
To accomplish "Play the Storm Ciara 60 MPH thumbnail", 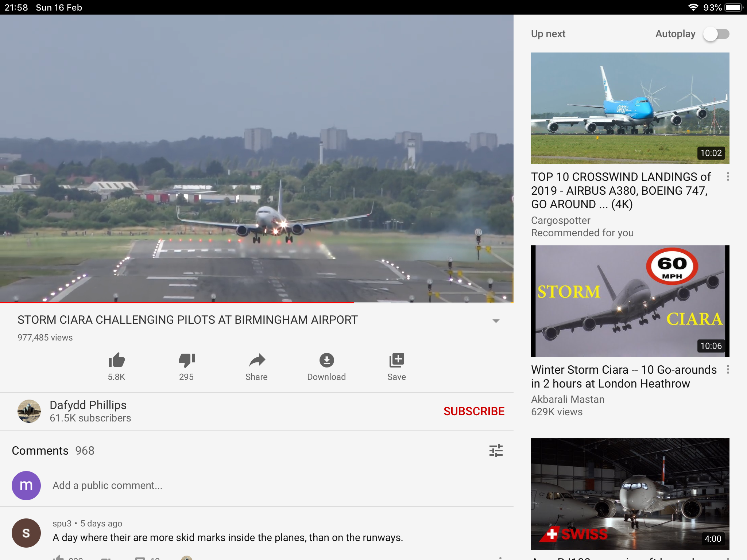I will pyautogui.click(x=630, y=301).
